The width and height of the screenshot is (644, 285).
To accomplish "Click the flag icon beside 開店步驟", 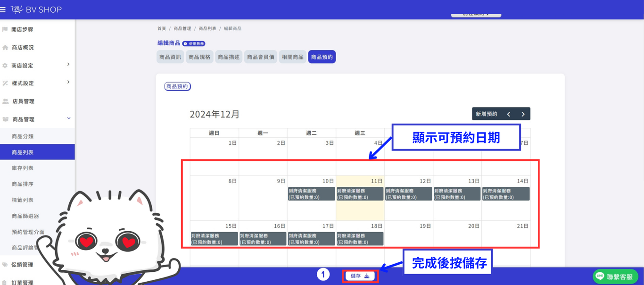I will [x=5, y=29].
